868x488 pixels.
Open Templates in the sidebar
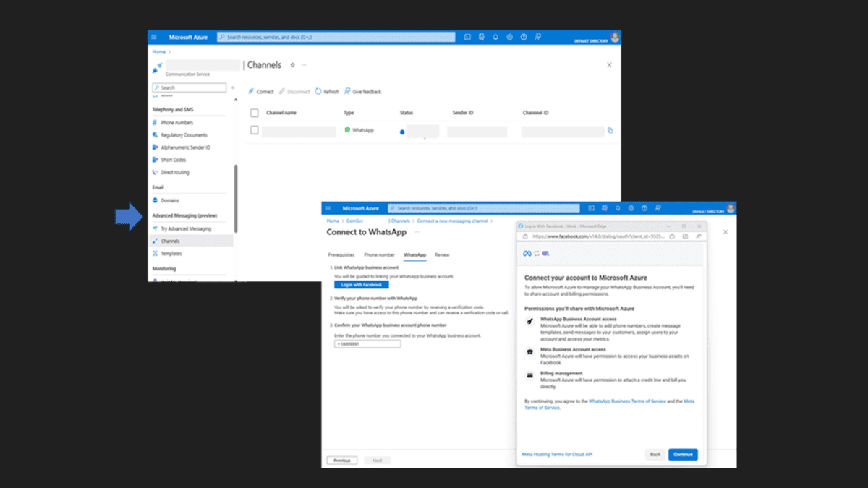pos(167,254)
